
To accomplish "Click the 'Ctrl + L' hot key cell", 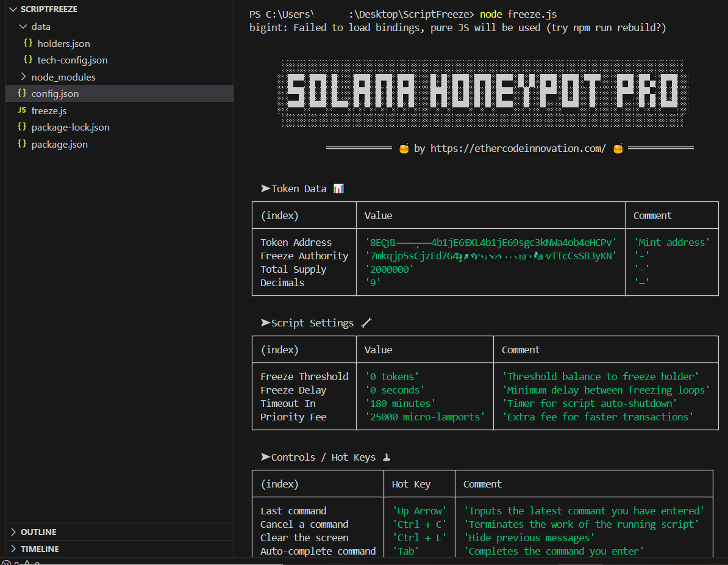I will click(419, 538).
